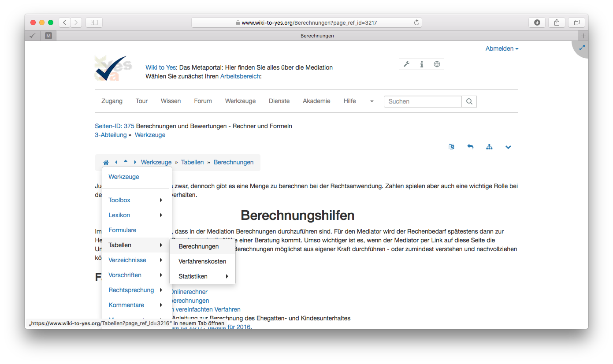Expand the navigation bar more arrow

[x=372, y=101]
